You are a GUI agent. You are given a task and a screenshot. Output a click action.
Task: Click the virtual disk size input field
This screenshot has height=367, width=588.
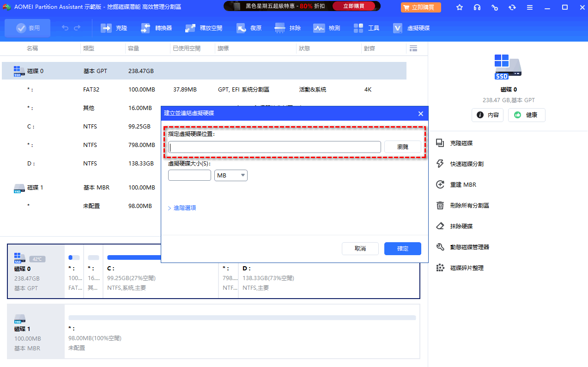tap(189, 176)
